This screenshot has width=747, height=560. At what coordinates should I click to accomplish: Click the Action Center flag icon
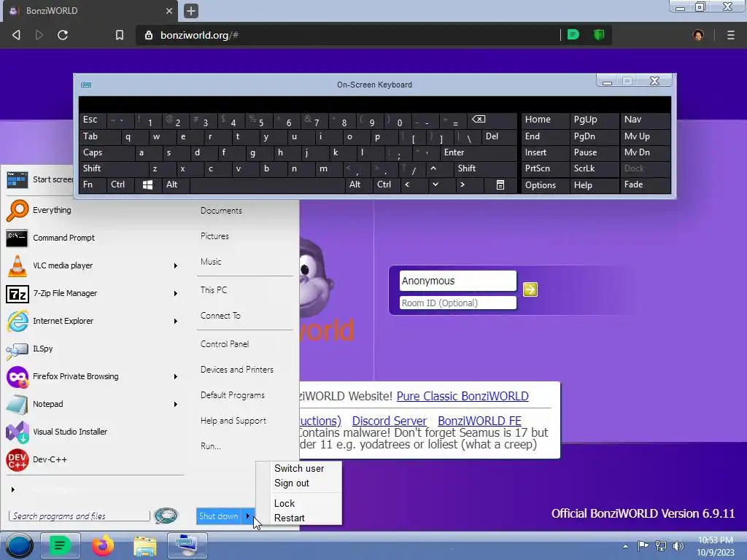coord(643,546)
